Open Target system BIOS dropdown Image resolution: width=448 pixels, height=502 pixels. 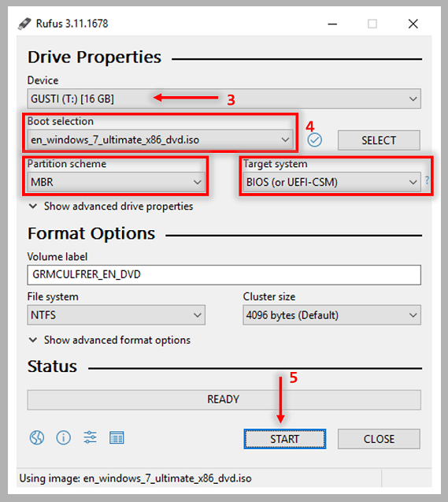pos(331,182)
